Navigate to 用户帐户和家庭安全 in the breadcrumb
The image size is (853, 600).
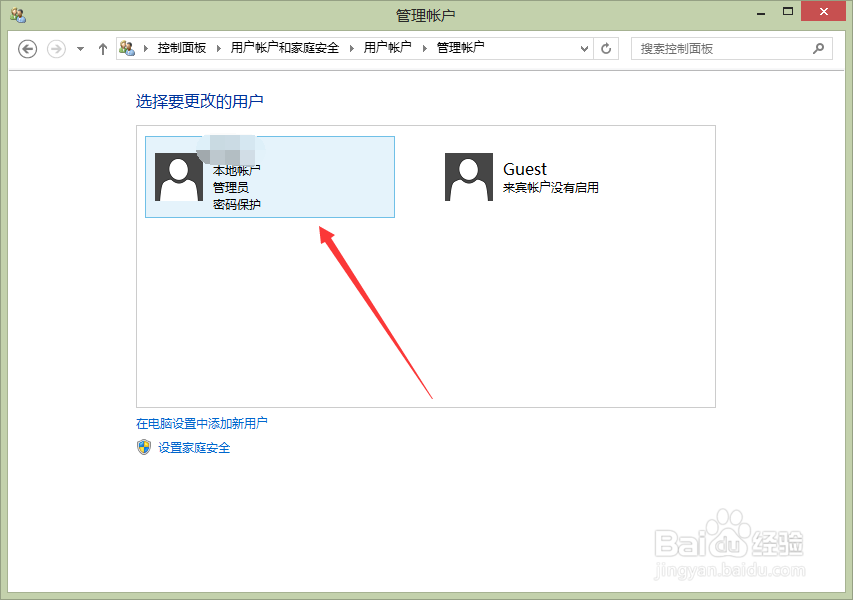(284, 47)
